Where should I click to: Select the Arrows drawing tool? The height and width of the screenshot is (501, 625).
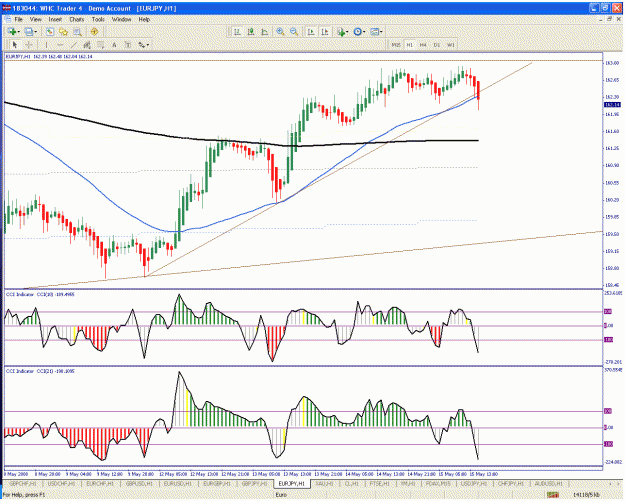pos(141,45)
